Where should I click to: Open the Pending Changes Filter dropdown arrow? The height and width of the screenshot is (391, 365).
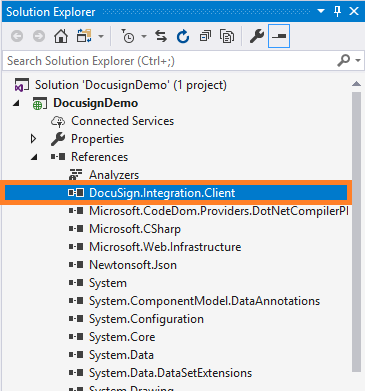click(144, 36)
